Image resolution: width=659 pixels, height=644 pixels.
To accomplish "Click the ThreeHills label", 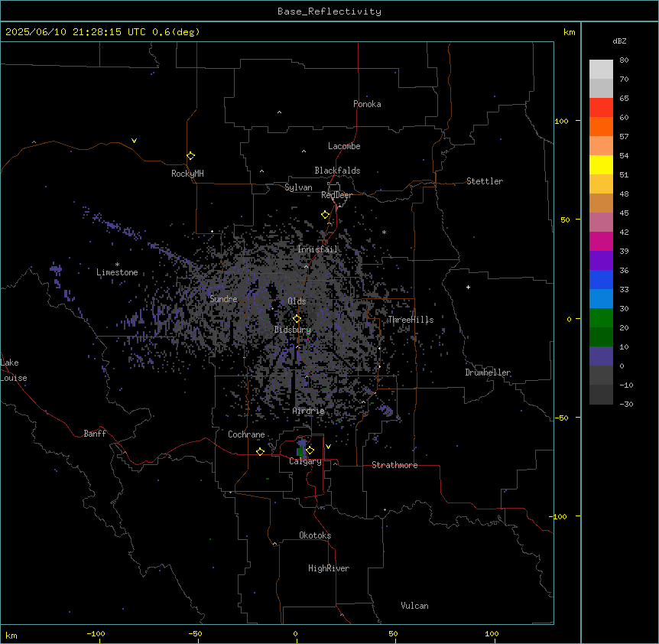I will click(x=411, y=320).
